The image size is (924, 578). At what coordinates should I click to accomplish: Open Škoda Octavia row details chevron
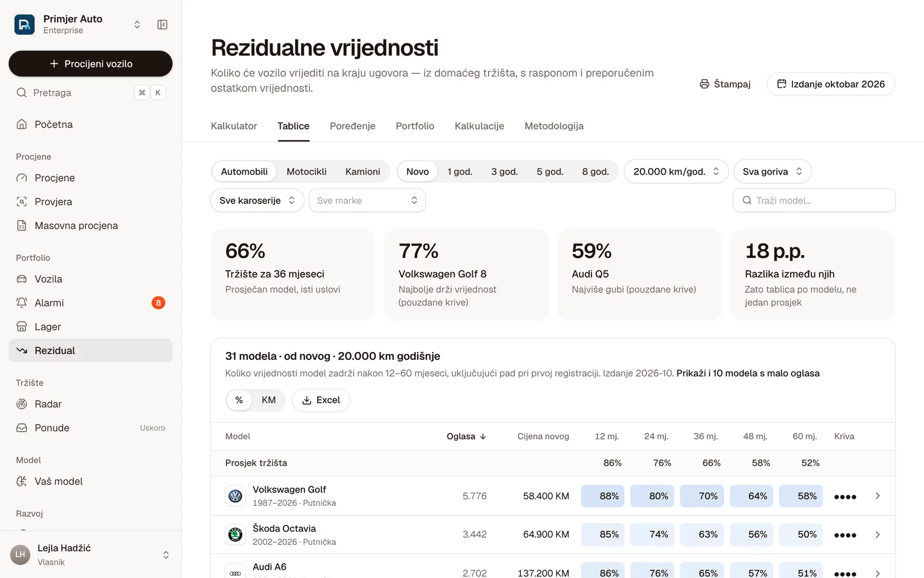coord(878,535)
